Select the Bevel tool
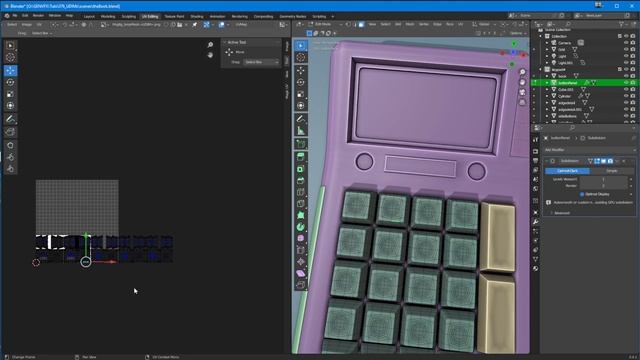 coord(301,180)
